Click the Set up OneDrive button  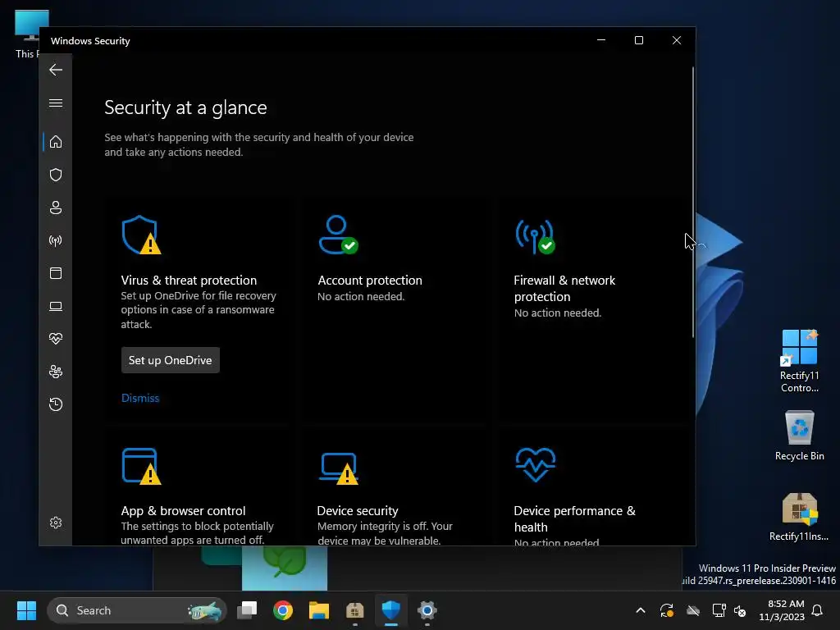(171, 360)
